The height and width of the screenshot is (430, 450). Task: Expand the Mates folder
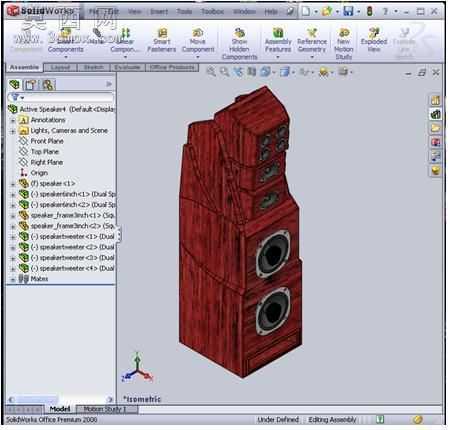click(x=13, y=279)
